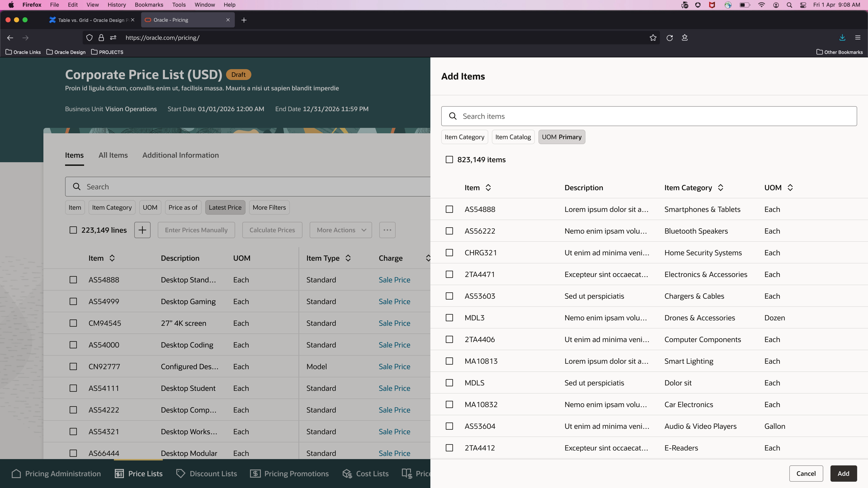Viewport: 868px width, 488px height.
Task: Open a new browser tab with plus icon
Action: pyautogui.click(x=244, y=20)
